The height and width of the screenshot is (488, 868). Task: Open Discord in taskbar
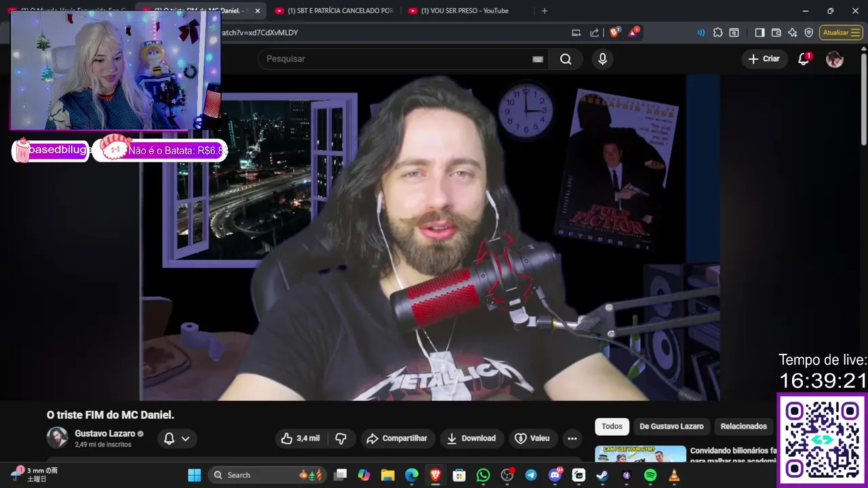[555, 475]
